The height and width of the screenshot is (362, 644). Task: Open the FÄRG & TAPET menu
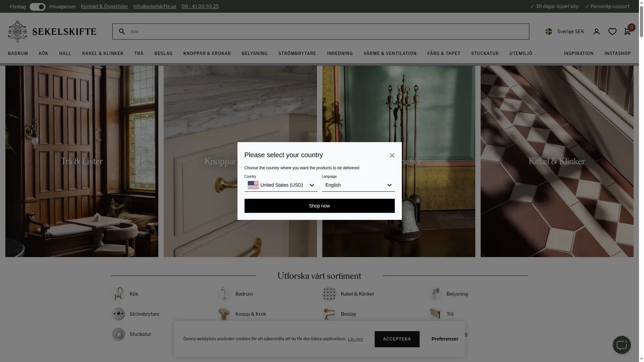(x=444, y=54)
